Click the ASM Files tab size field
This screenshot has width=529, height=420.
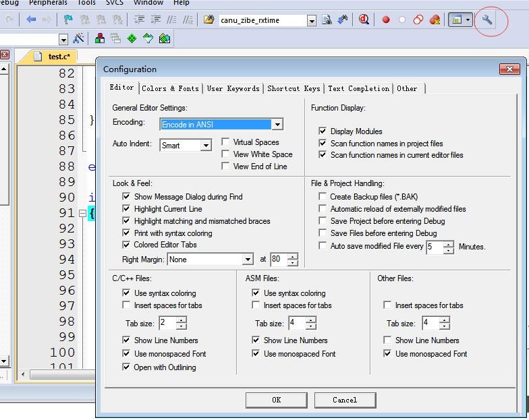click(x=297, y=323)
